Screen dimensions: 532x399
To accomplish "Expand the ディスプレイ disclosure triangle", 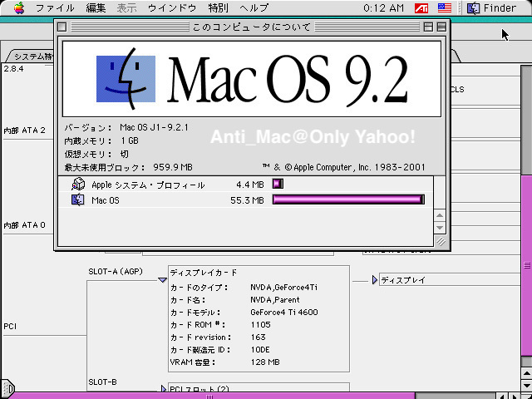I will coord(375,280).
